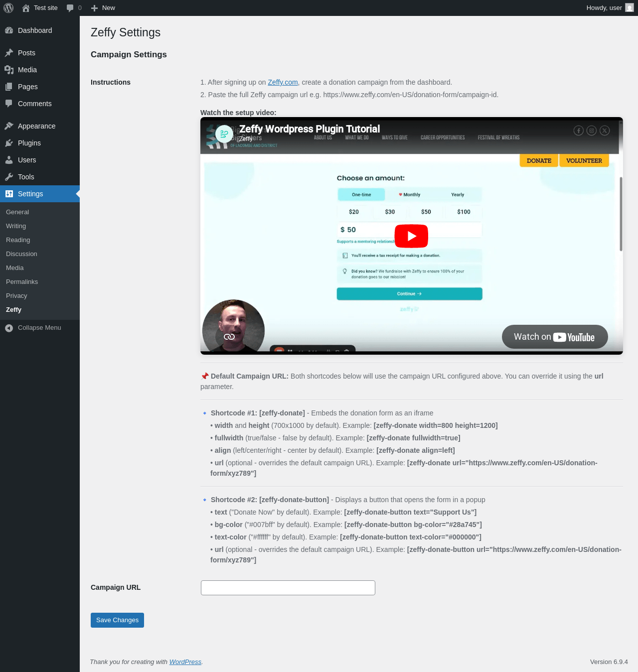Open the Test site home icon
638x672 pixels.
click(26, 8)
